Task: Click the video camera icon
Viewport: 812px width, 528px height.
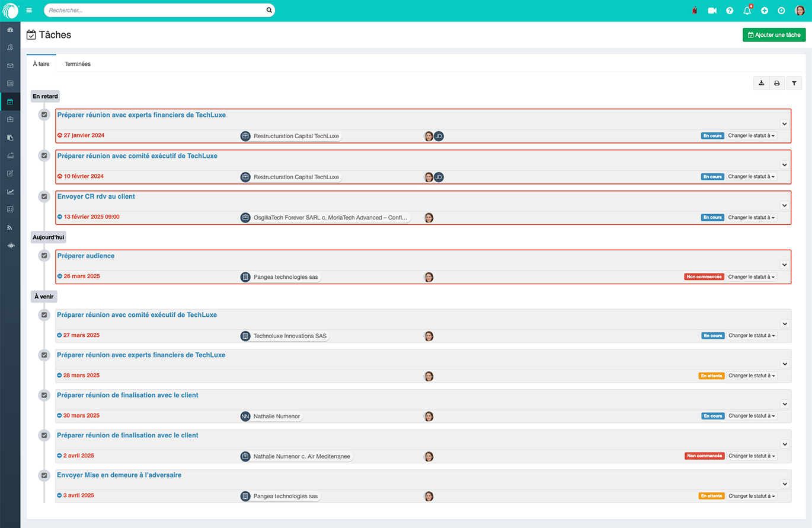Action: click(712, 11)
